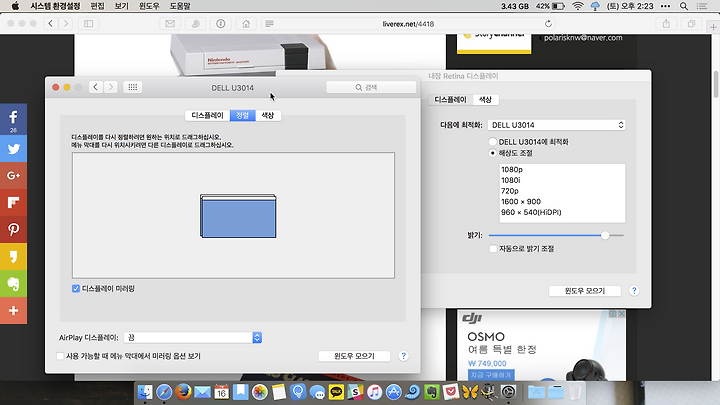
Task: Click blue display rectangle in arrangement area
Action: 238,218
